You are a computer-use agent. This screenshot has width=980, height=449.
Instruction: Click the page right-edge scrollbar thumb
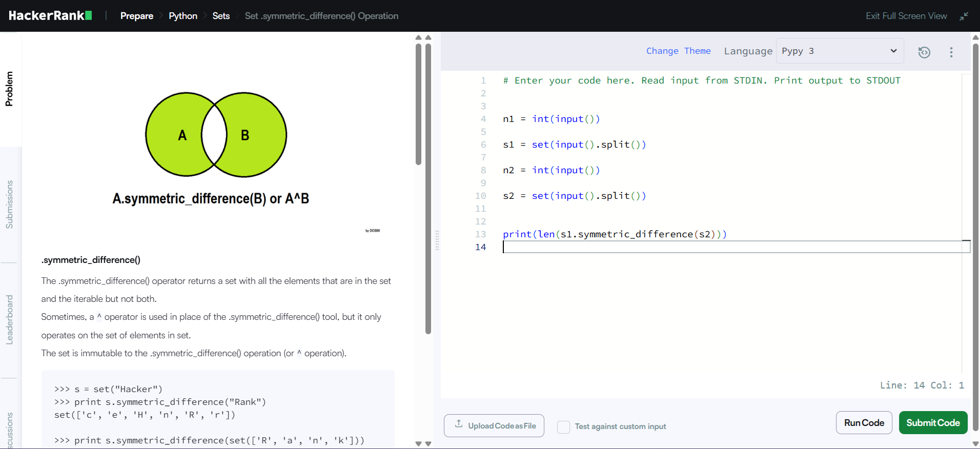[x=975, y=237]
